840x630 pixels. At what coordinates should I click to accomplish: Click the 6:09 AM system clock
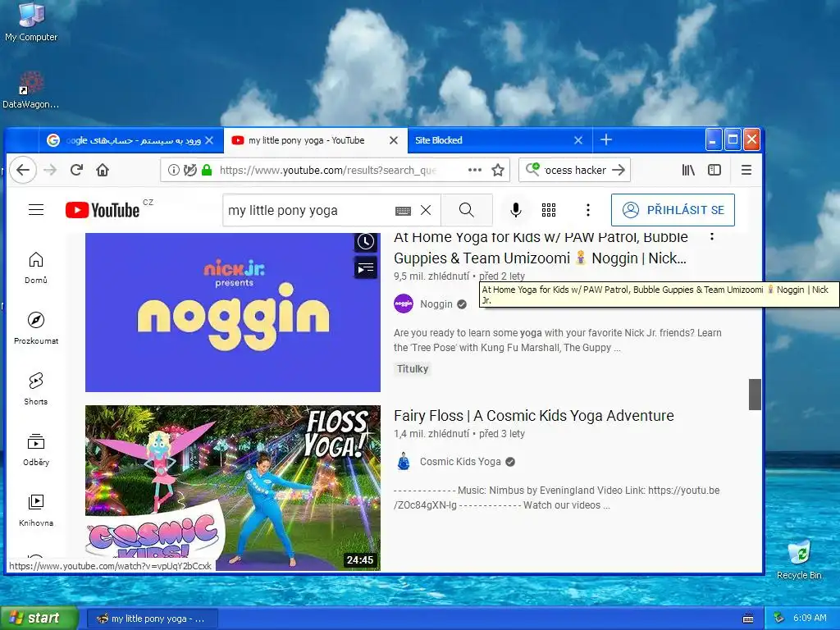pos(810,619)
